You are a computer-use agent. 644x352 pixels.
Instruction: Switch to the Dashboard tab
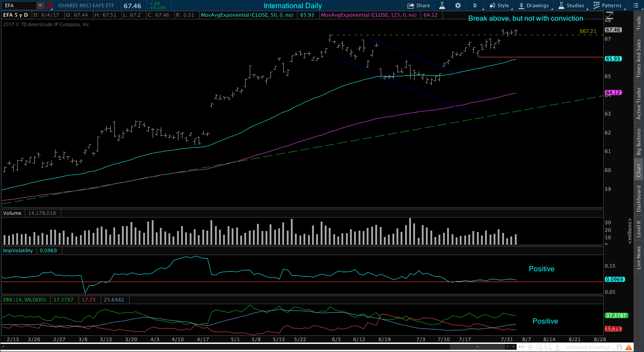tap(639, 199)
